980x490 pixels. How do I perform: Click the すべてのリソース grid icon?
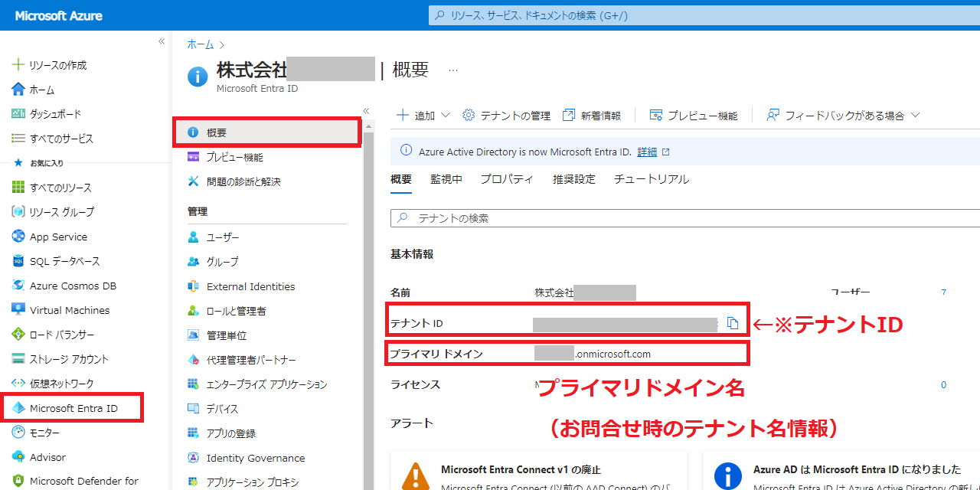pos(18,188)
